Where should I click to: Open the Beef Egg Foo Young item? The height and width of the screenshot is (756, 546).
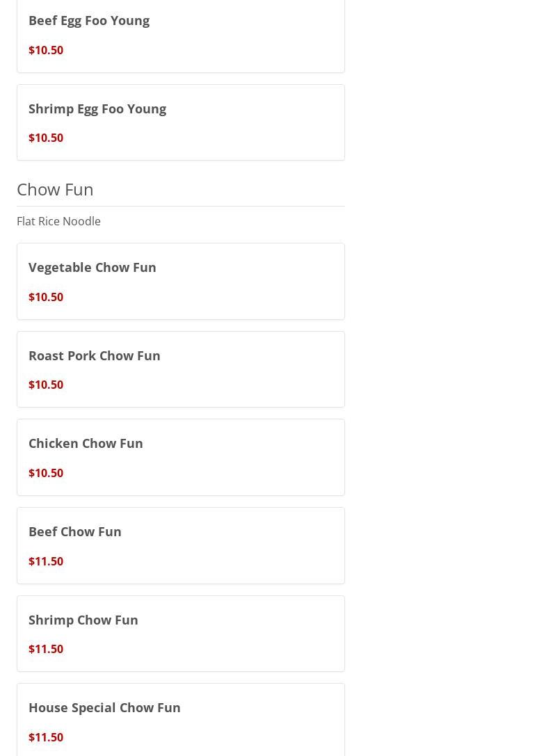tap(89, 21)
